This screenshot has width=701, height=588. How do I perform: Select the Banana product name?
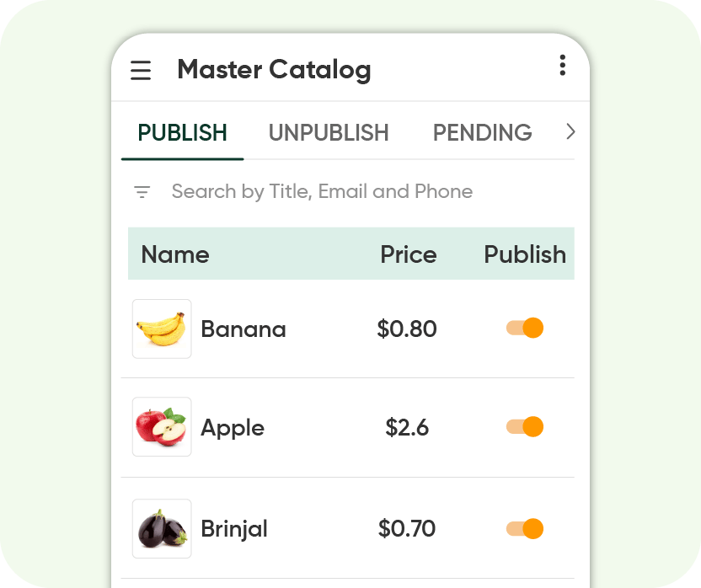[243, 329]
